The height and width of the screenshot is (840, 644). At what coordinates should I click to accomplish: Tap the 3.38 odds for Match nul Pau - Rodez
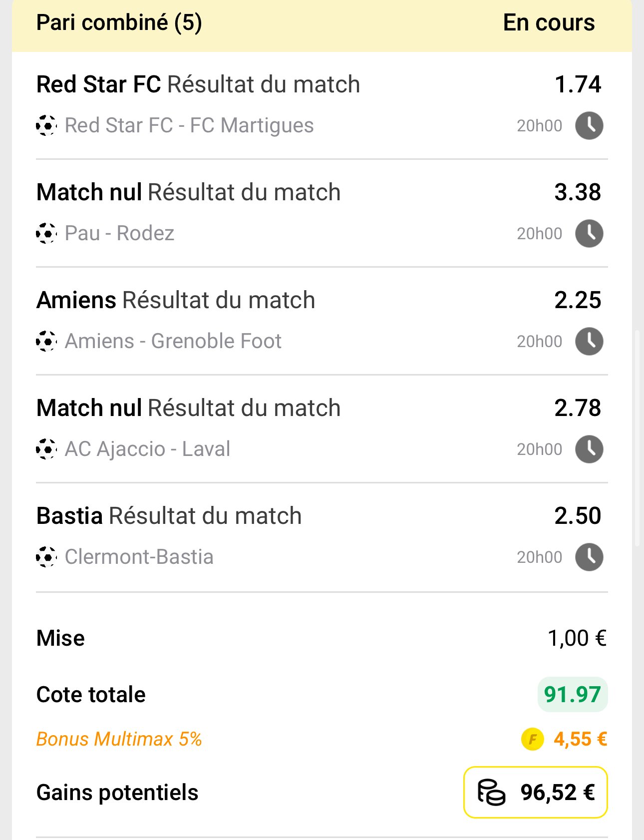578,192
